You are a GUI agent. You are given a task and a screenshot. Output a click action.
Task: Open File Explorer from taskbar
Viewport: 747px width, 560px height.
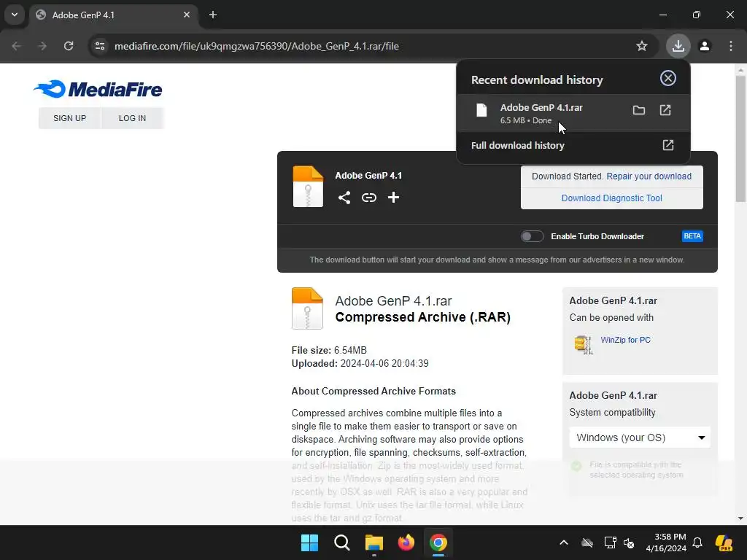pos(374,542)
